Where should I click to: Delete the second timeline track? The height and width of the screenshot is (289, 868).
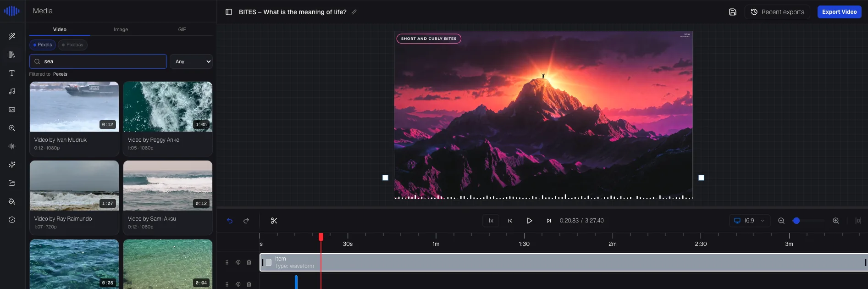pyautogui.click(x=249, y=284)
